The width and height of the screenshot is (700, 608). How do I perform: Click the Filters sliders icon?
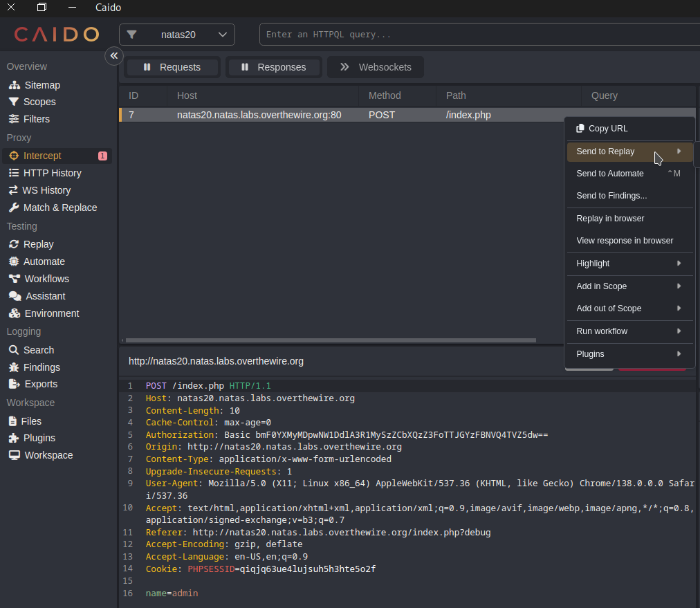[14, 119]
